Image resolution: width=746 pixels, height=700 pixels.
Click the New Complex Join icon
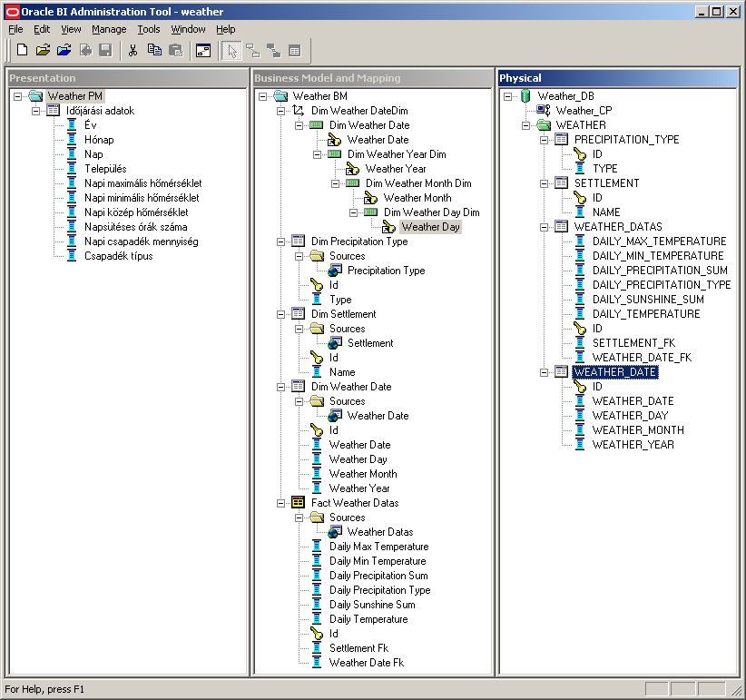(273, 51)
